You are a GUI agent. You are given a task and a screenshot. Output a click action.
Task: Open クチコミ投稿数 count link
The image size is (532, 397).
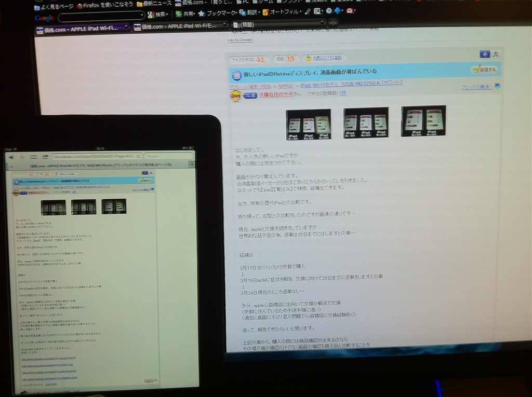[x=343, y=93]
